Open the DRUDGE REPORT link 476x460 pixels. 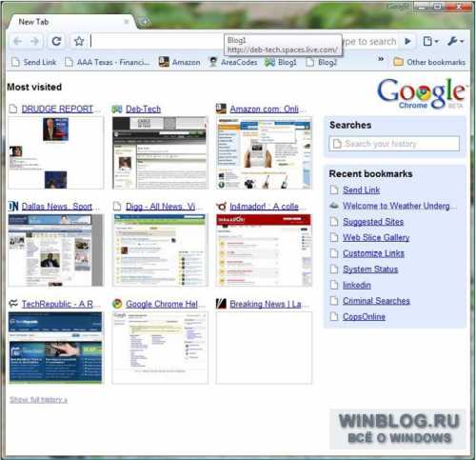pyautogui.click(x=57, y=109)
